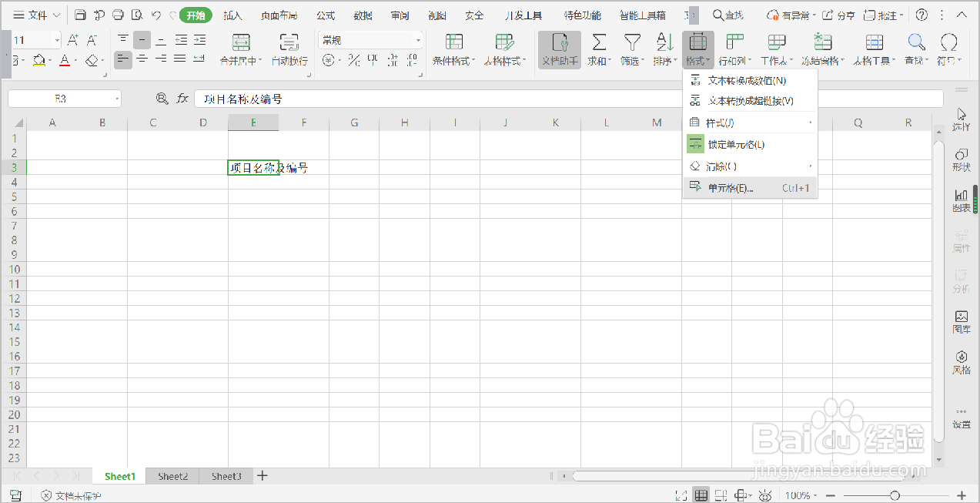Open the cell name box dropdown
980x503 pixels.
click(116, 99)
